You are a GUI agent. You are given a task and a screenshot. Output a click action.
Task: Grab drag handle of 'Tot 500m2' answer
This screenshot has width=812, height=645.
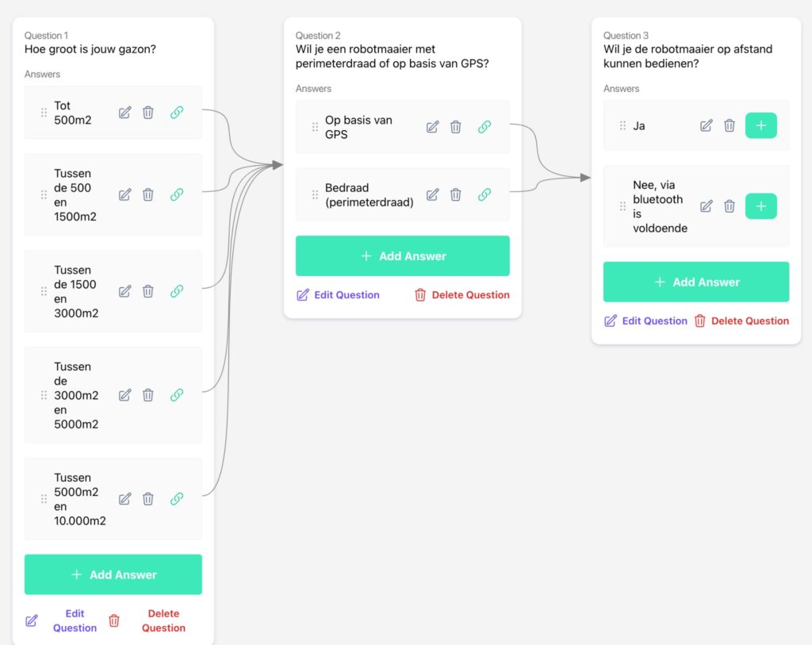point(44,113)
